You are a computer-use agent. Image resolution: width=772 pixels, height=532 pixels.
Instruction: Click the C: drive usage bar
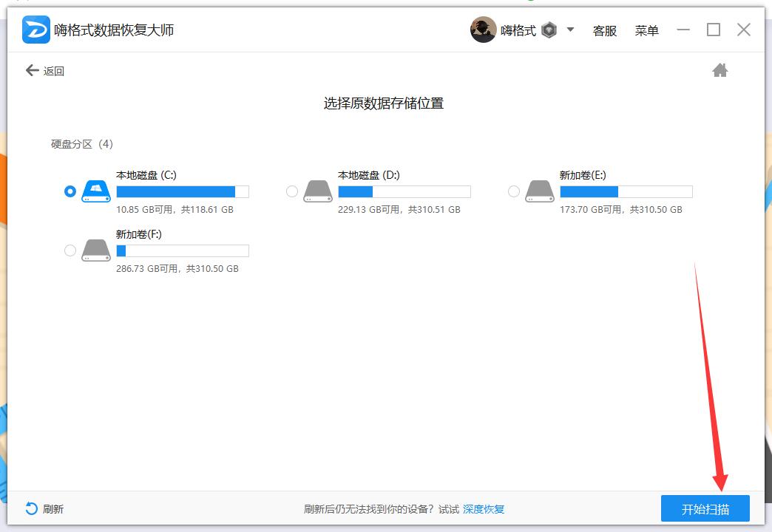[183, 191]
